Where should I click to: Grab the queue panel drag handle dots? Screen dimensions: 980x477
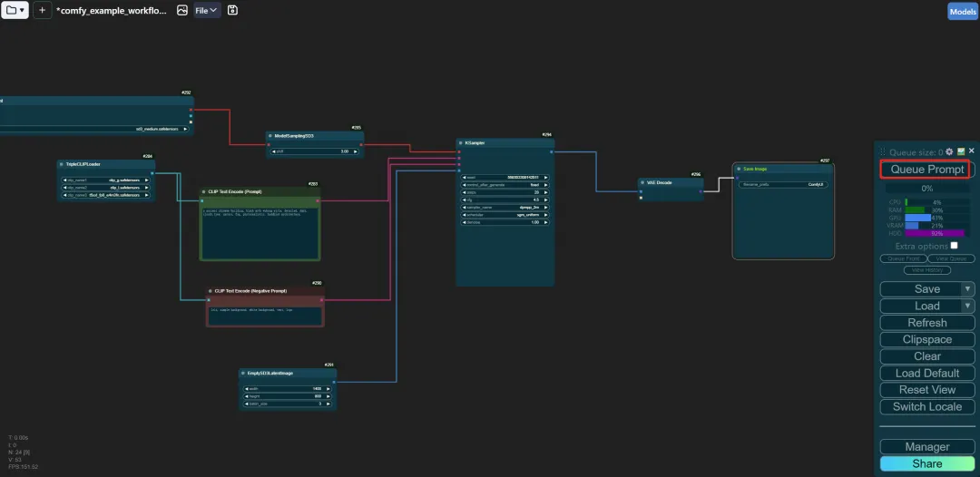pos(883,151)
